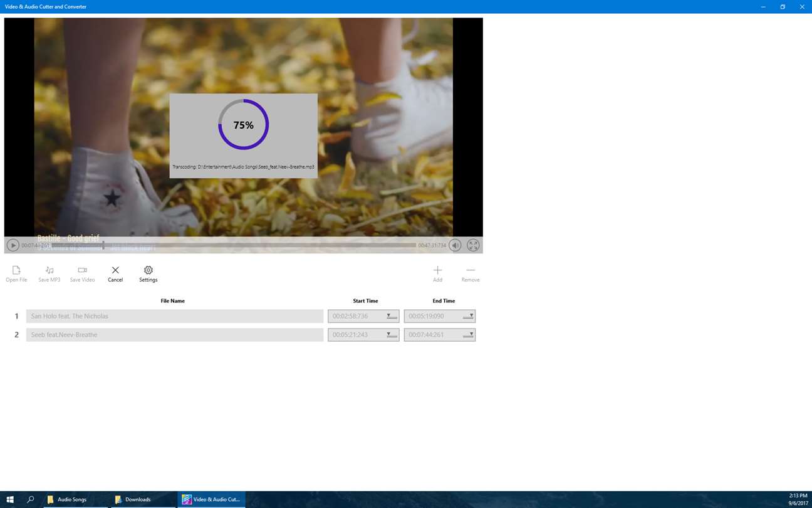Click row number 1 in the list
The height and width of the screenshot is (508, 812).
pos(17,316)
